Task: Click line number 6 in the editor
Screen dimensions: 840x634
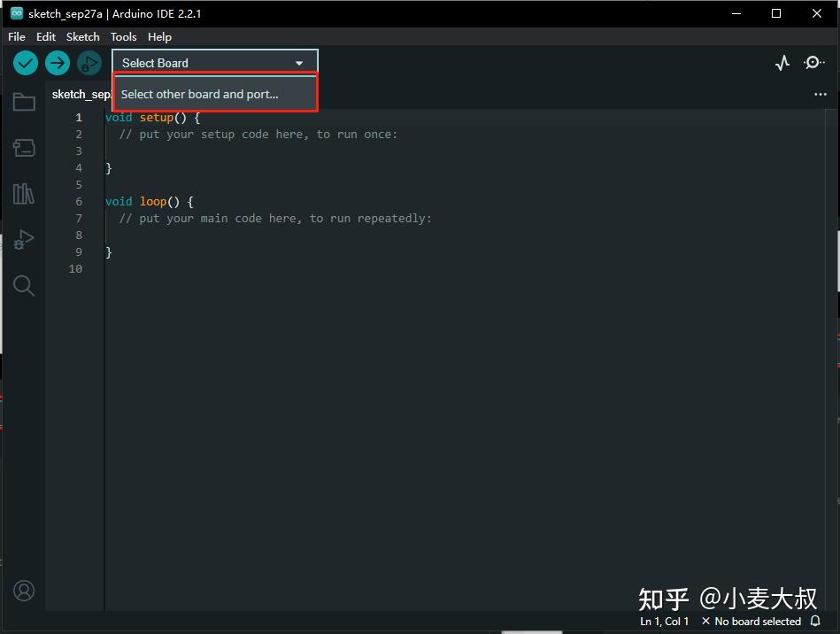Action: tap(79, 201)
